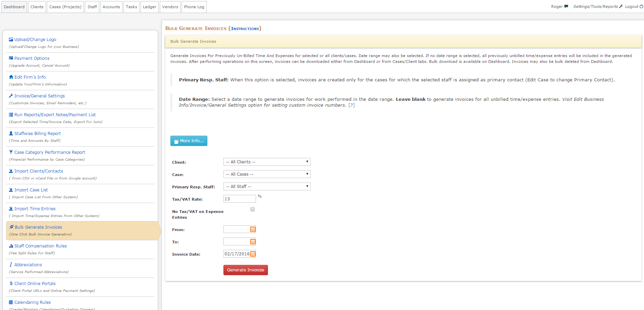
Task: Click the More Info... button
Action: (189, 141)
